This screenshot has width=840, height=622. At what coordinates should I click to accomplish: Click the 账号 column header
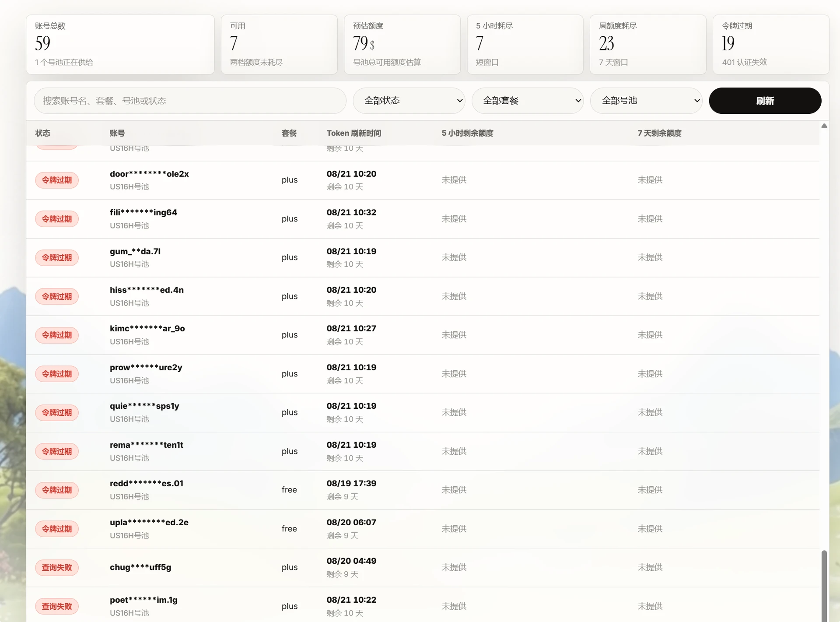point(117,133)
